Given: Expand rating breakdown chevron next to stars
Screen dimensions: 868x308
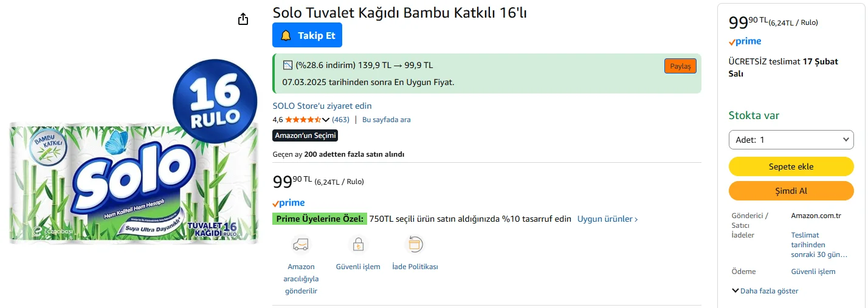Looking at the screenshot, I should (x=325, y=120).
